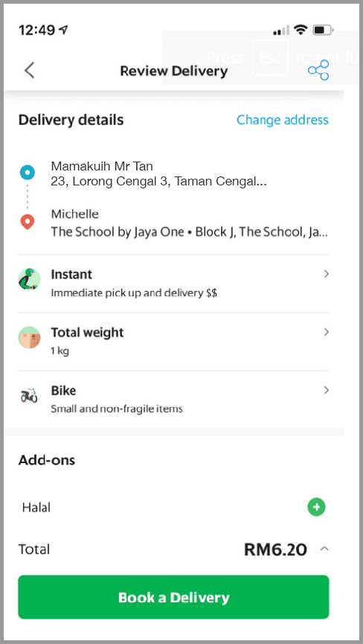Viewport: 363px width, 644px height.
Task: Expand Total price breakdown caret
Action: 324,549
